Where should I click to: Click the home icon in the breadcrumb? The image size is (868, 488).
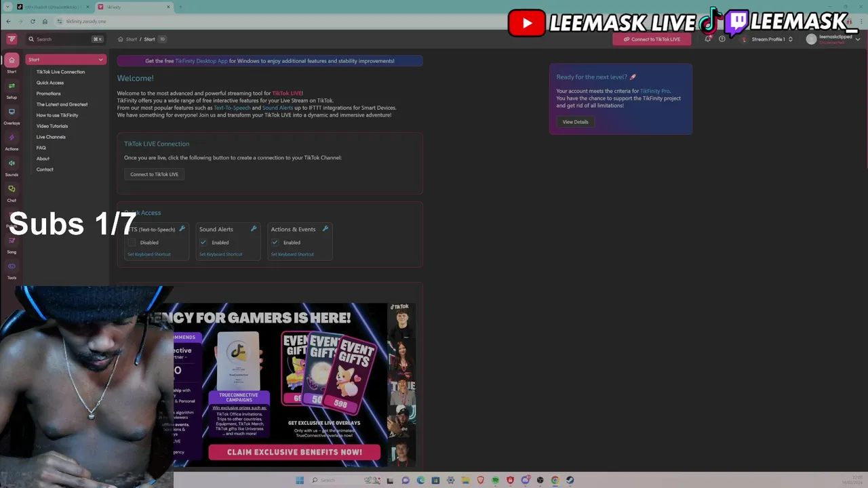[121, 39]
